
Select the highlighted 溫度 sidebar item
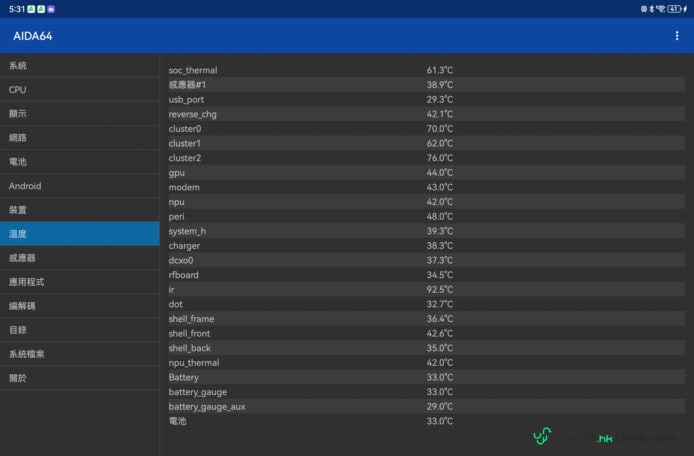79,234
